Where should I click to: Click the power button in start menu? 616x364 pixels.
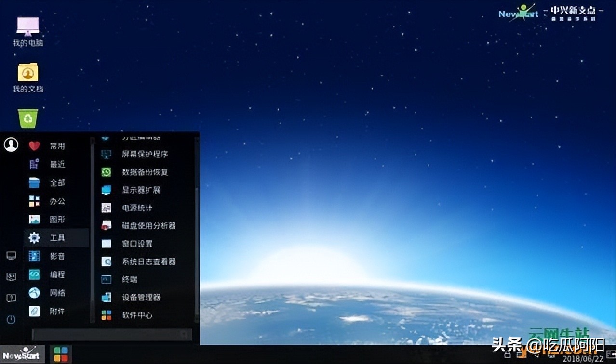11,319
